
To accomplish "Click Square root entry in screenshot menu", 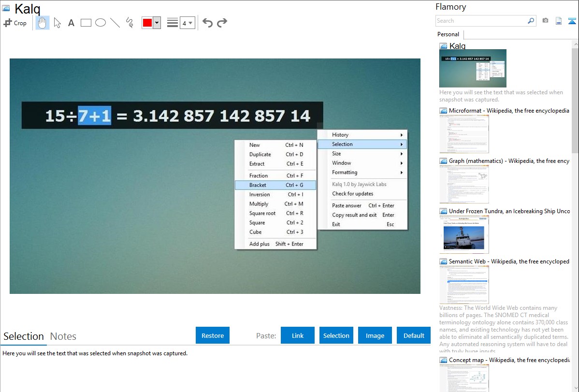I will click(x=275, y=213).
